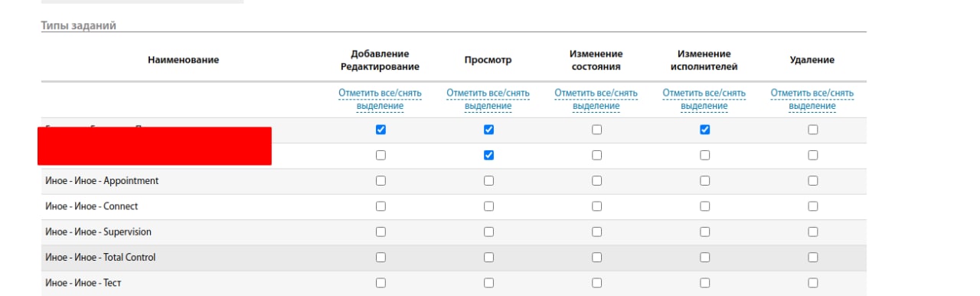Select the Иное - Иное - Connect row name
Viewport: 980px width, 296px height.
(x=92, y=206)
